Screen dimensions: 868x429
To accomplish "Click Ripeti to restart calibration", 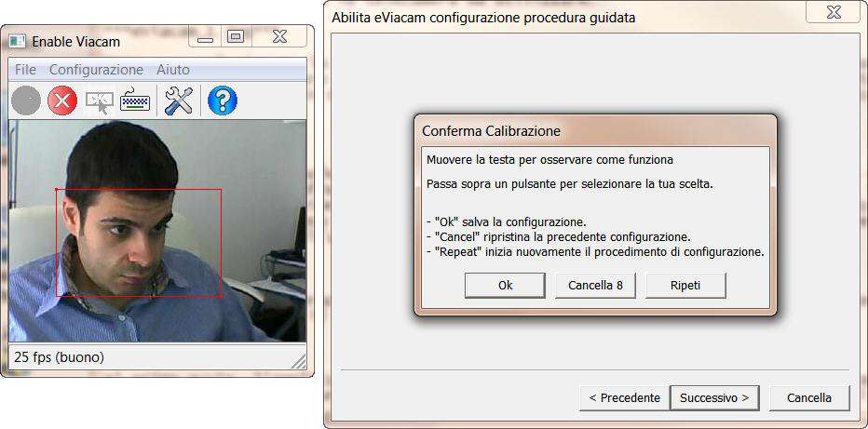I will pos(685,286).
